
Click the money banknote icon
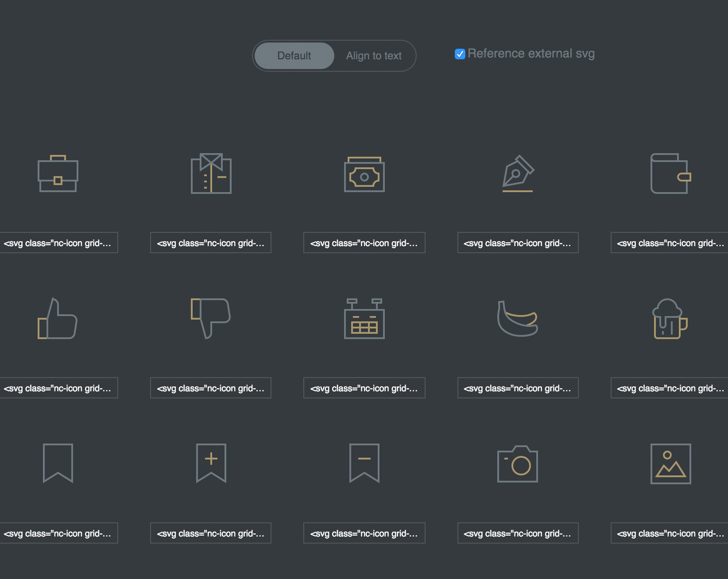[x=364, y=174]
